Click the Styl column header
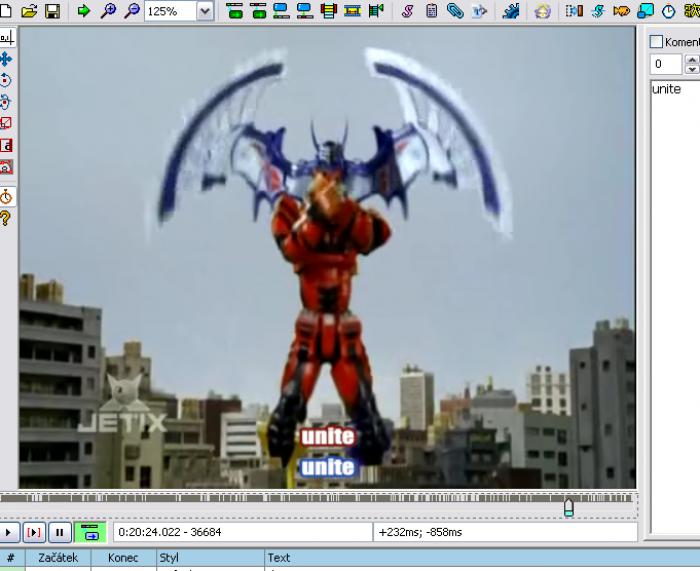700x571 pixels. click(x=211, y=558)
